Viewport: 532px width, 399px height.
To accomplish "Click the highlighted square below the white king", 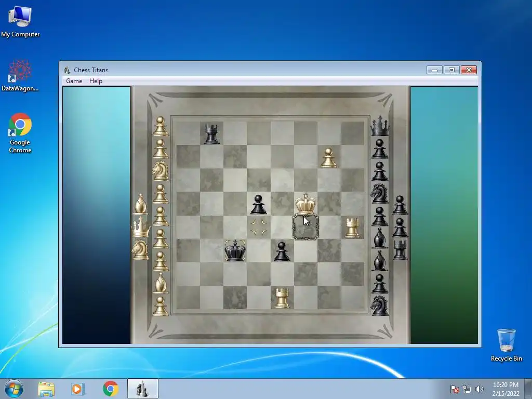I will point(305,227).
